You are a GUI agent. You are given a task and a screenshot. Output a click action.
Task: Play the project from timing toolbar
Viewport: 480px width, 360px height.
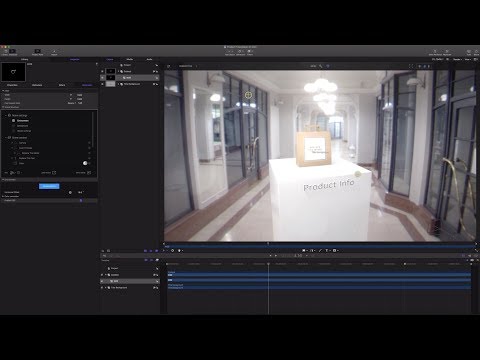point(275,256)
